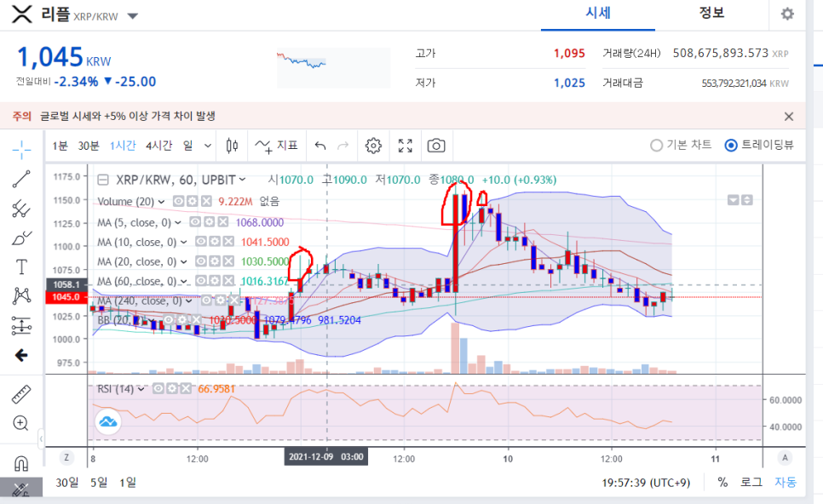This screenshot has height=504, width=823.
Task: Collapse the left drawing toolbar arrow
Action: [41, 438]
